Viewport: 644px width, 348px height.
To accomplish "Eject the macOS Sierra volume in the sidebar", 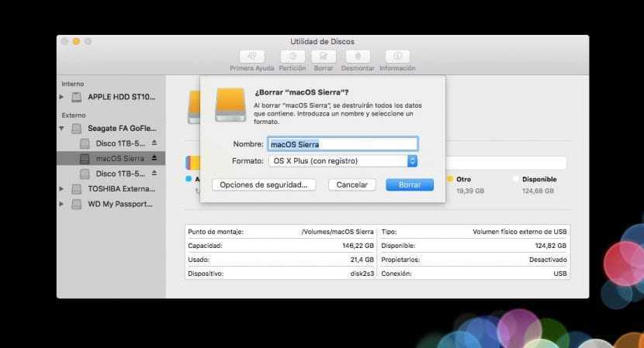I will (154, 158).
